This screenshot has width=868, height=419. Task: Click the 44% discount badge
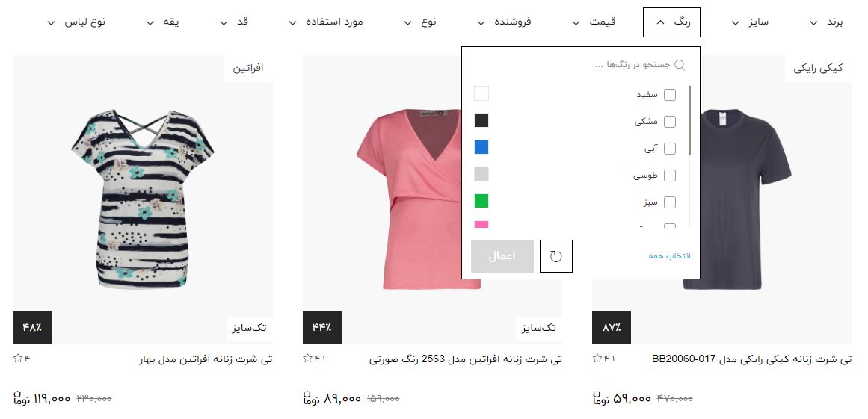click(x=322, y=327)
